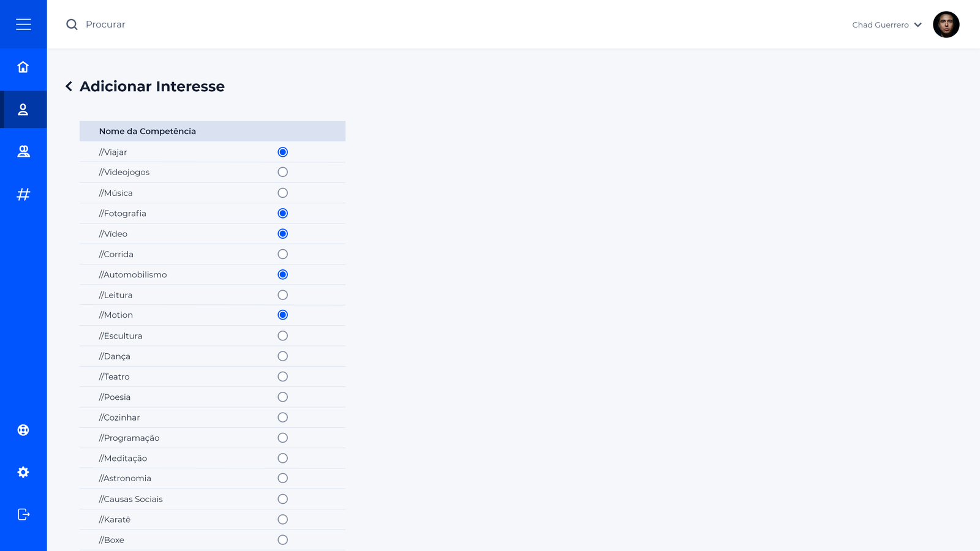Open the help lifebuoy icon
This screenshot has width=980, height=551.
pos(23,430)
